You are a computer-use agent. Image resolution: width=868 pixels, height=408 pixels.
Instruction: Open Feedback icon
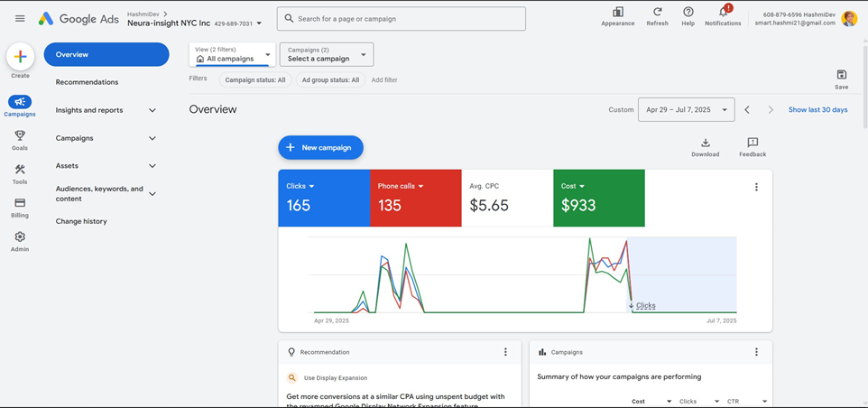click(x=753, y=143)
